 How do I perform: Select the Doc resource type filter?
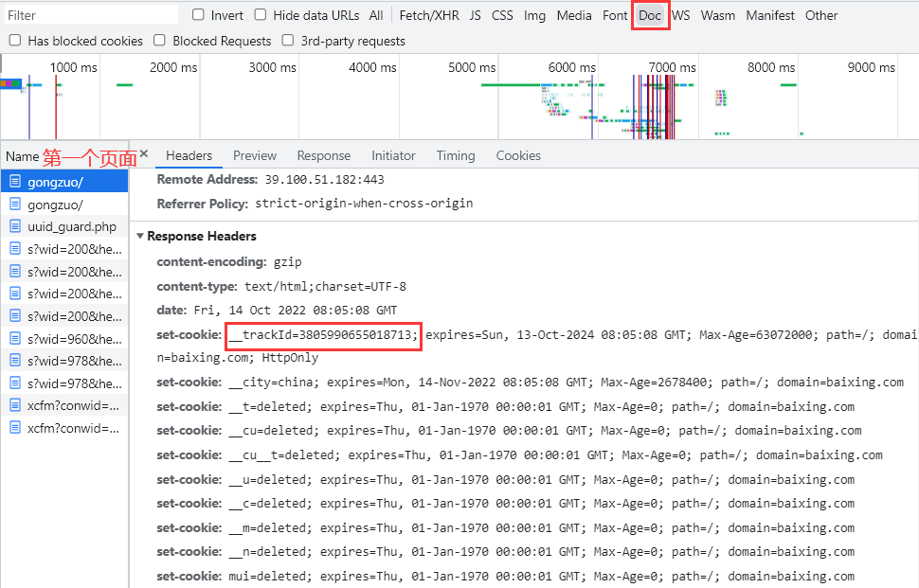pos(650,15)
